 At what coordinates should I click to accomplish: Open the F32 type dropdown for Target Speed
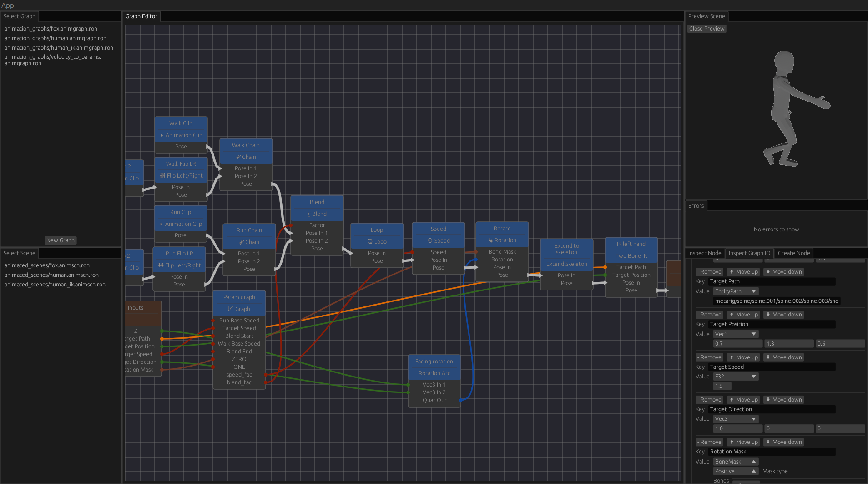point(735,377)
